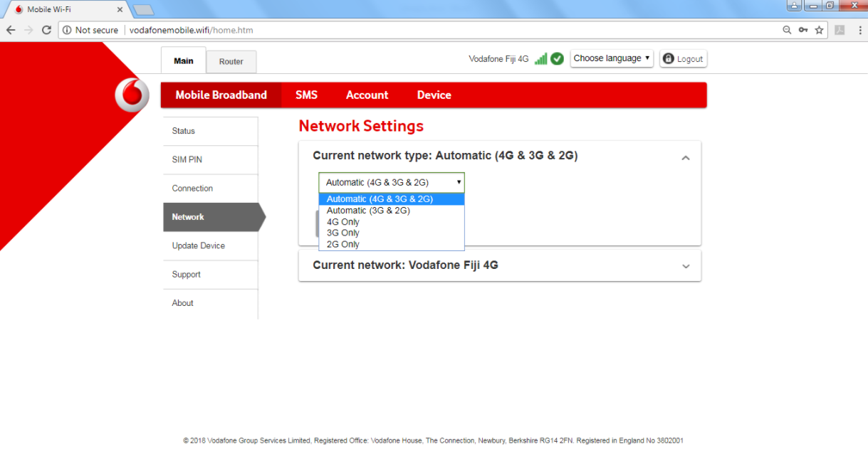Choose 2G Only from the list
The width and height of the screenshot is (868, 466).
pyautogui.click(x=392, y=244)
